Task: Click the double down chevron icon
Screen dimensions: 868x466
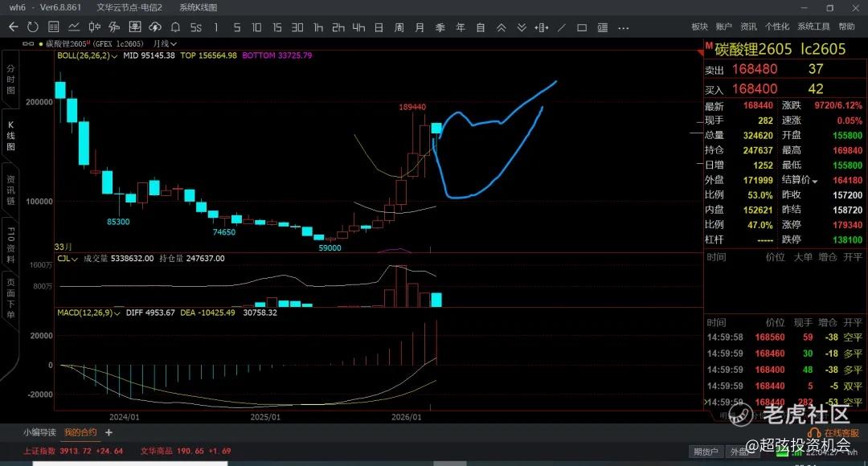Action: [x=522, y=27]
